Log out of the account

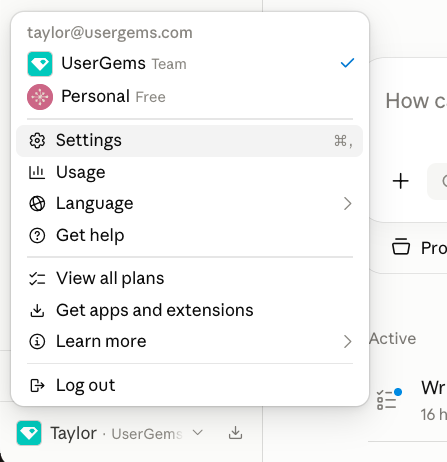pyautogui.click(x=190, y=385)
